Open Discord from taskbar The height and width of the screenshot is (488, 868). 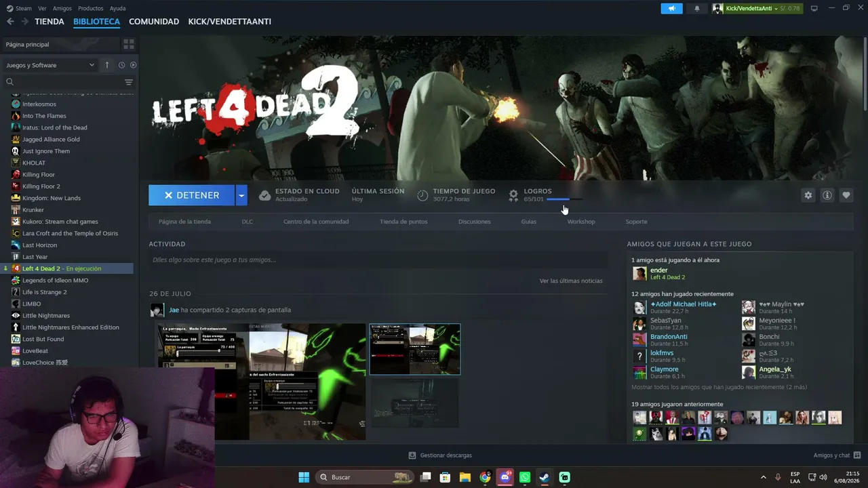[x=505, y=477]
